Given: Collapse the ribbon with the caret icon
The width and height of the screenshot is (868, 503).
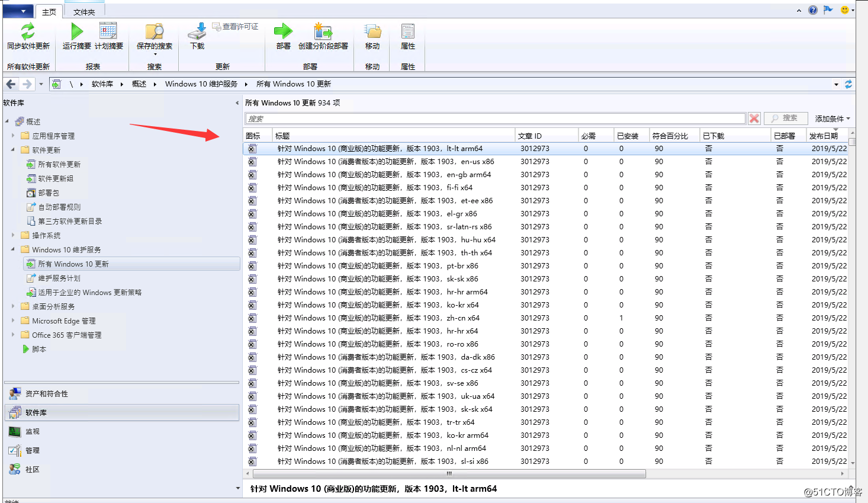Looking at the screenshot, I should (799, 11).
